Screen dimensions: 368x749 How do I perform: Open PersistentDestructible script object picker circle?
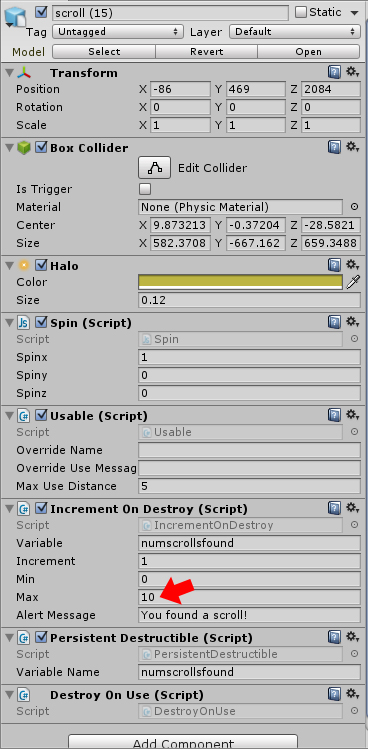355,654
